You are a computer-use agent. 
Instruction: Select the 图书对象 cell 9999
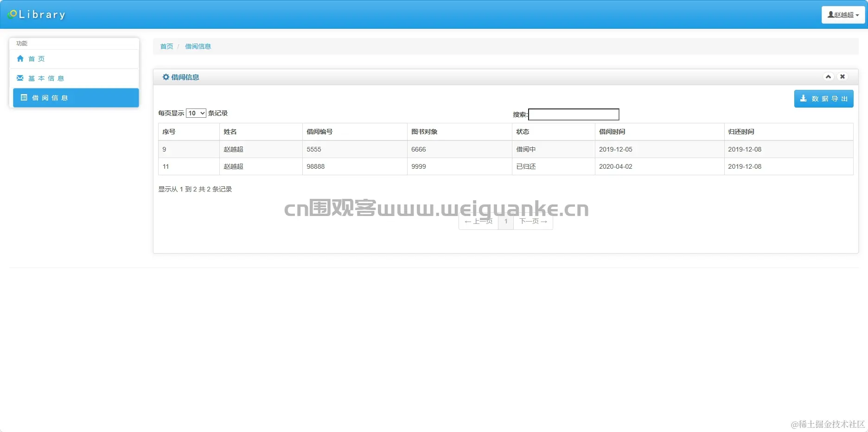(x=460, y=166)
